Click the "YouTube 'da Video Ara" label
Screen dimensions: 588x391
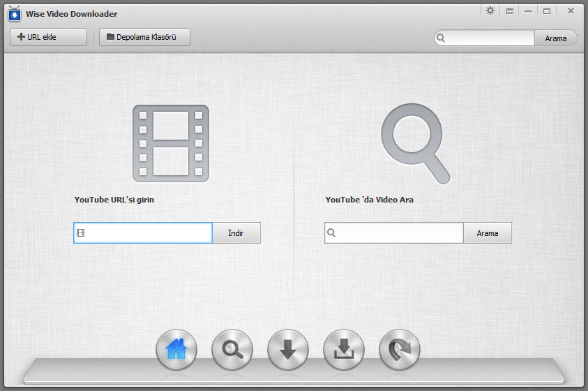tap(370, 200)
